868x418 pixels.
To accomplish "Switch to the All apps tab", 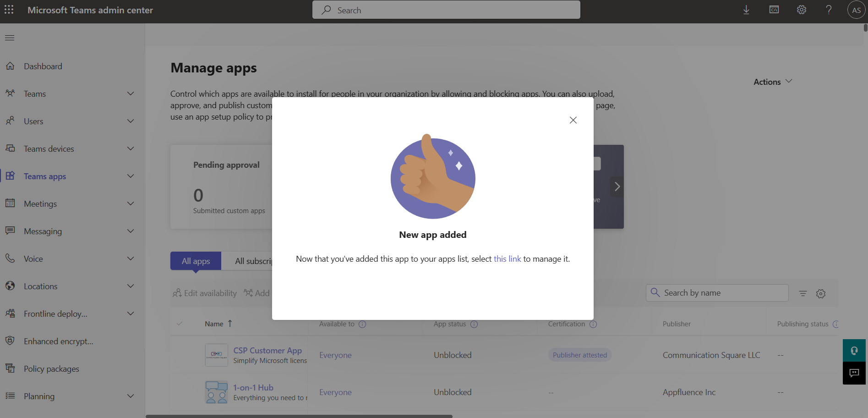I will 195,261.
